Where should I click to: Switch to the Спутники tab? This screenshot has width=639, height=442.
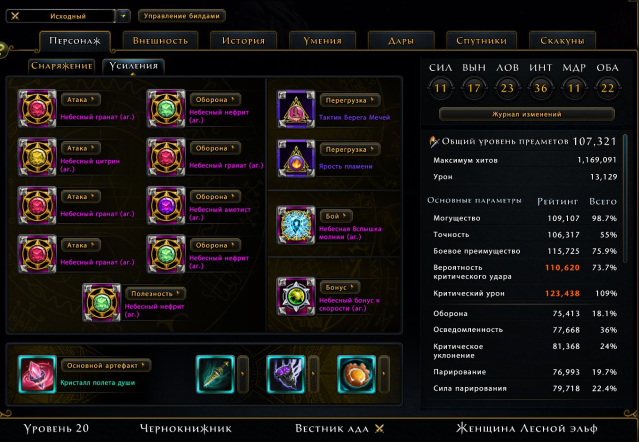481,41
